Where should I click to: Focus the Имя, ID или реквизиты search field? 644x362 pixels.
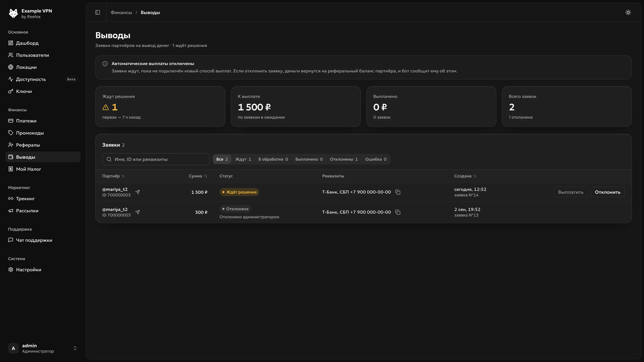(156, 159)
